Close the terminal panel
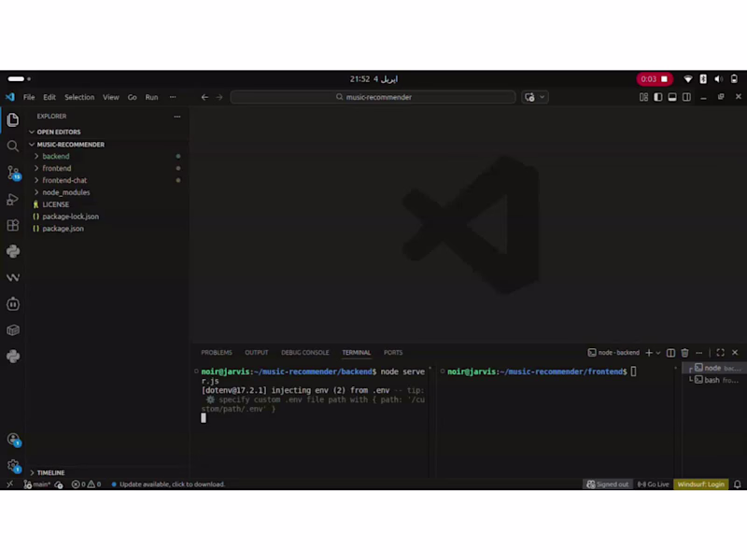The width and height of the screenshot is (747, 560). coord(735,353)
